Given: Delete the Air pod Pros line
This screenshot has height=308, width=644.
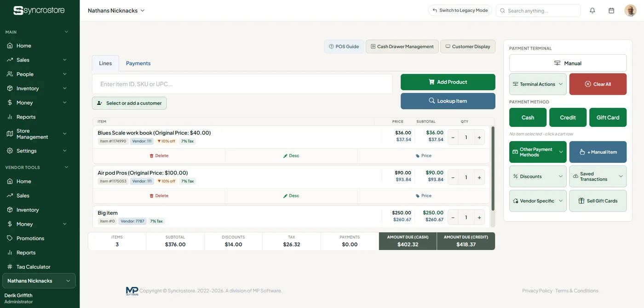Looking at the screenshot, I should pyautogui.click(x=159, y=196).
